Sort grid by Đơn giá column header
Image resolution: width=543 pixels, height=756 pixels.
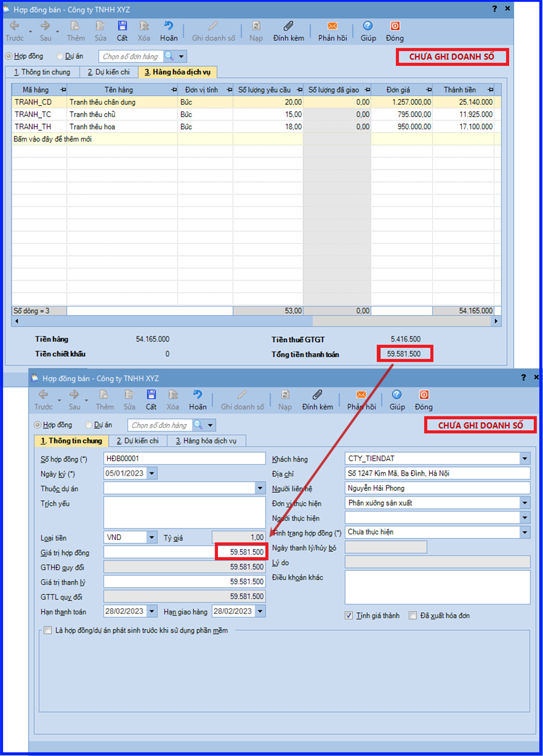coord(402,89)
